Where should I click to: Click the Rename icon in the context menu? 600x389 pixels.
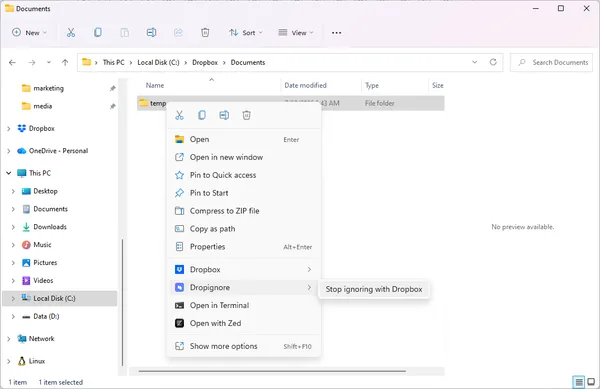[224, 115]
